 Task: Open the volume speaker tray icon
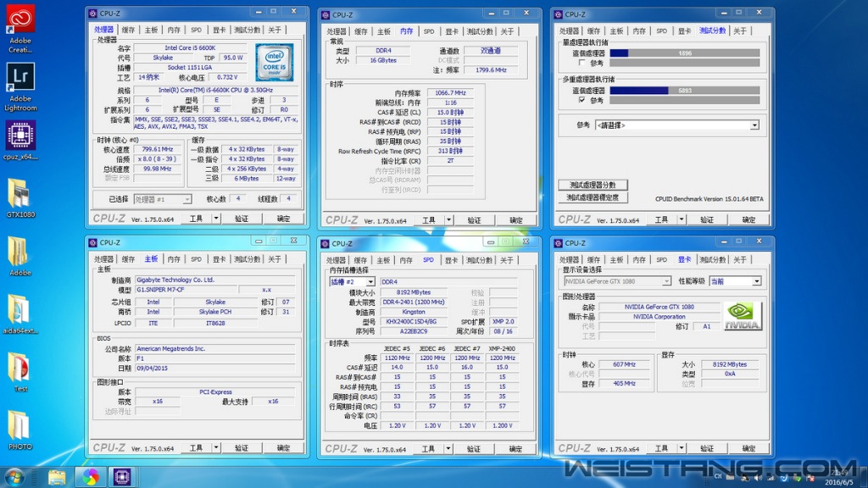pos(758,478)
